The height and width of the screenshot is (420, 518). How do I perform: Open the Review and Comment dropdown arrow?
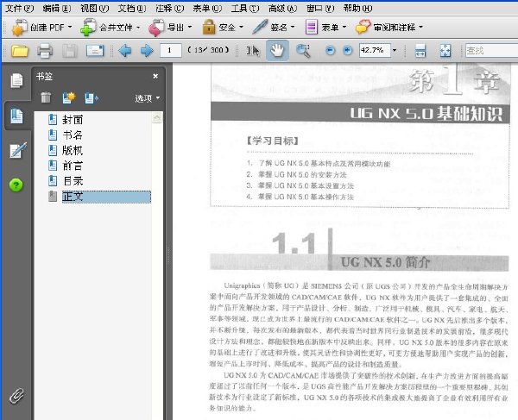421,27
